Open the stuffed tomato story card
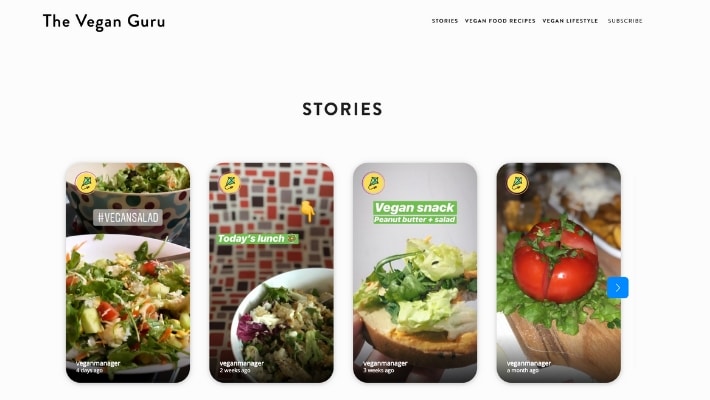Image resolution: width=710 pixels, height=400 pixels. click(559, 273)
